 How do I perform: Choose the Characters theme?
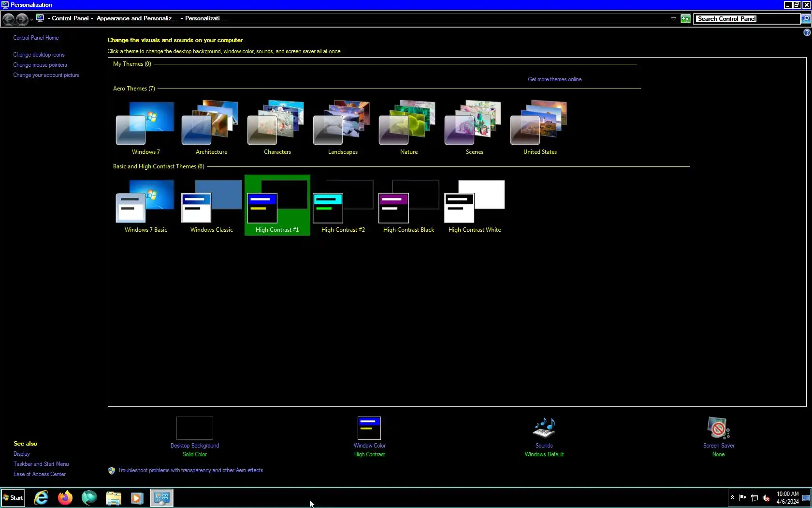click(x=277, y=128)
